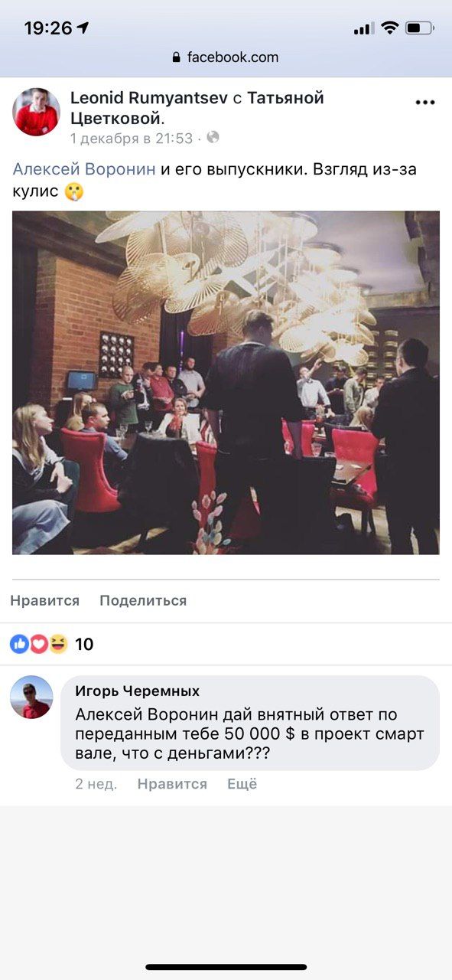452x980 pixels.
Task: Tap the laughing face reaction icon
Action: point(58,644)
